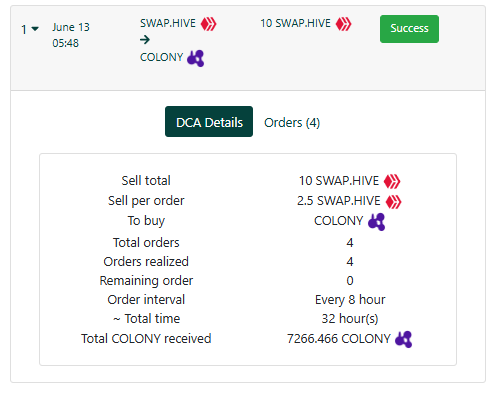This screenshot has width=500, height=394.
Task: Click the Every 8 hour interval value
Action: pos(350,300)
